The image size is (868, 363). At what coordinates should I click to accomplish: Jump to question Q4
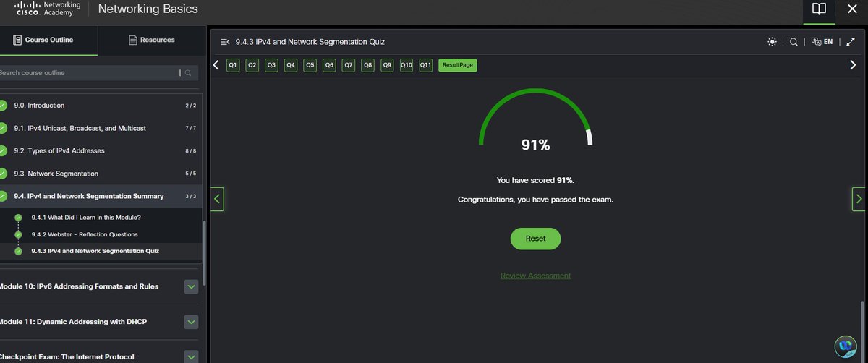pyautogui.click(x=291, y=65)
